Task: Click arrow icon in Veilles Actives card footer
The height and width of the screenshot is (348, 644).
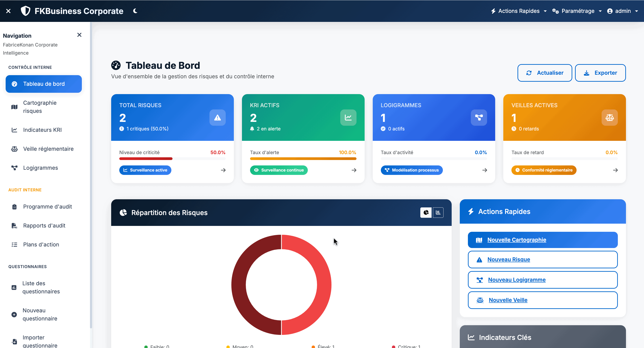Action: pos(615,170)
